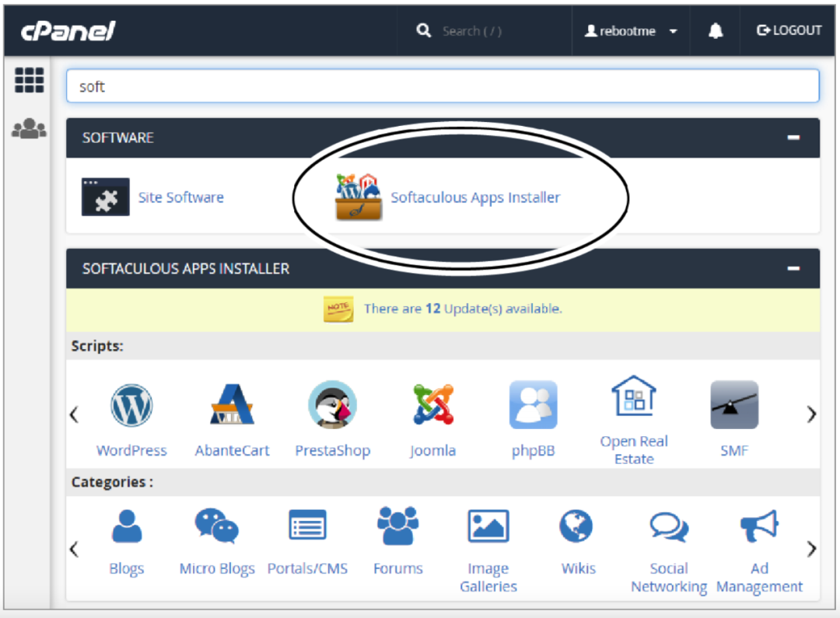Viewport: 840px width, 618px height.
Task: Open the Ad Management megaphone icon
Action: pyautogui.click(x=759, y=525)
